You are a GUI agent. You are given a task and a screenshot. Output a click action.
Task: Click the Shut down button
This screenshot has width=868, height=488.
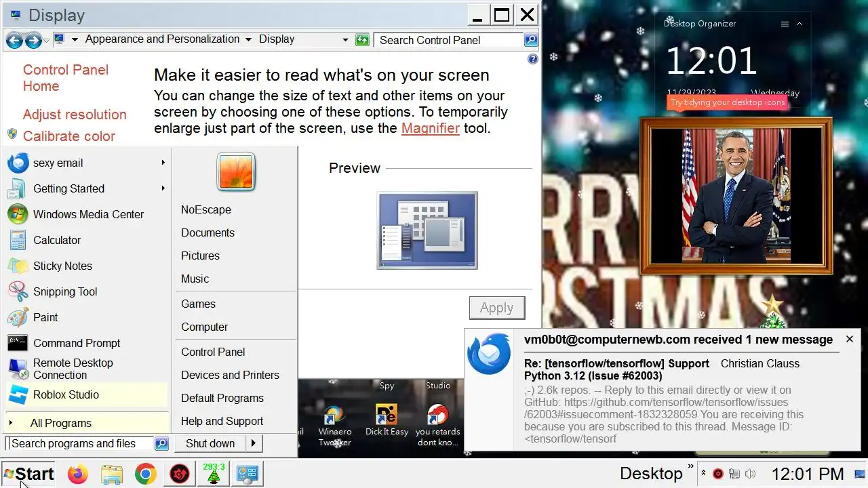210,443
